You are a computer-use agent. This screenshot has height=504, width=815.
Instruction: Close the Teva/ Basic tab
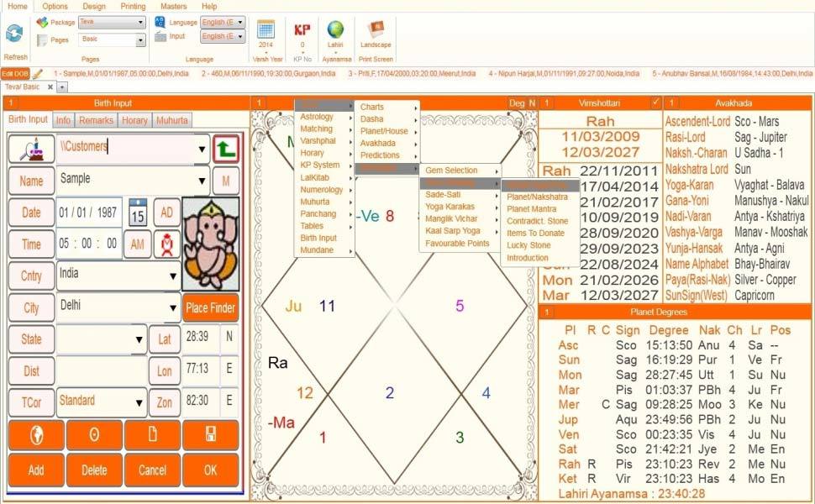50,87
